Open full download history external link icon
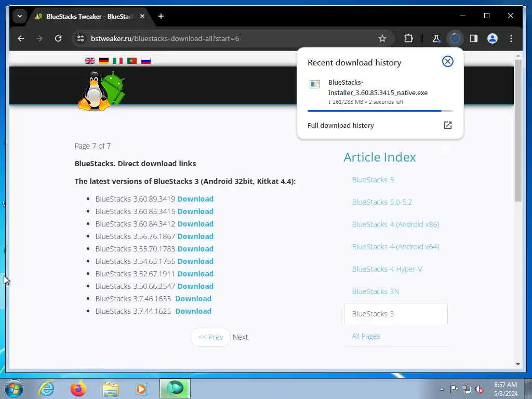Image resolution: width=532 pixels, height=399 pixels. 447,125
